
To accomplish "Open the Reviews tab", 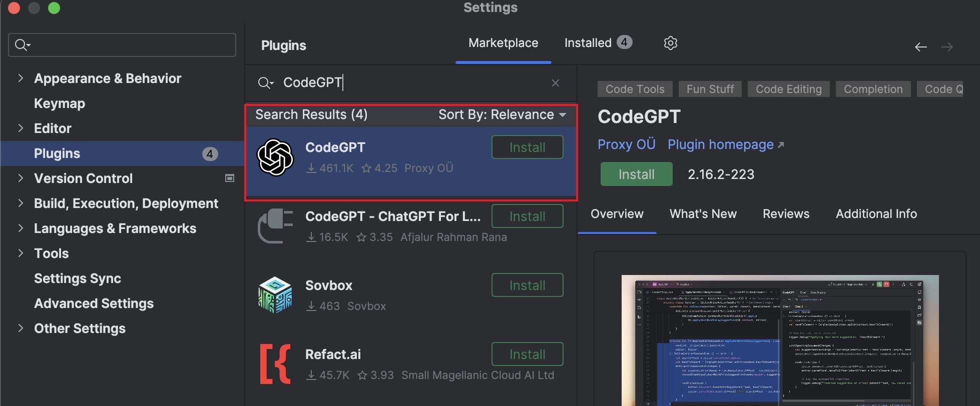I will [786, 214].
